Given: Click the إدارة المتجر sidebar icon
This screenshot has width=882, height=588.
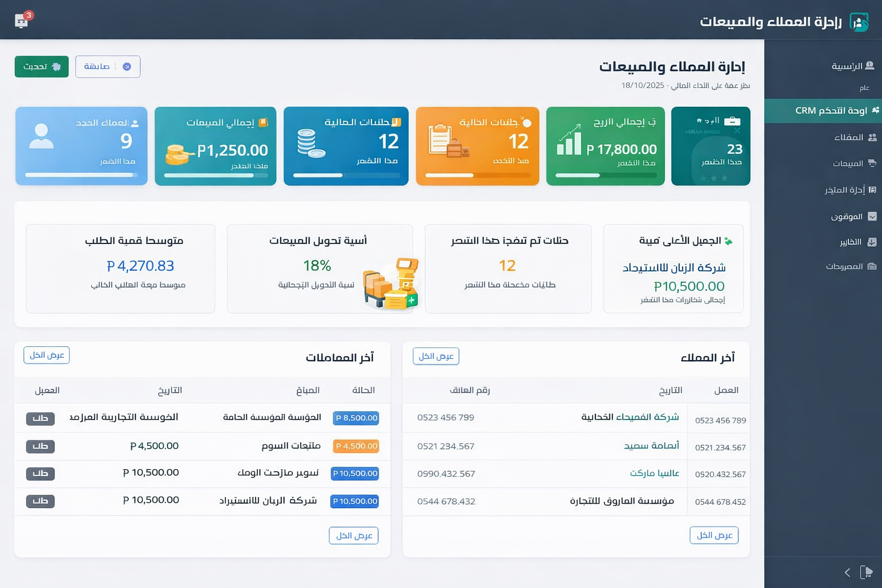Looking at the screenshot, I should [x=873, y=189].
